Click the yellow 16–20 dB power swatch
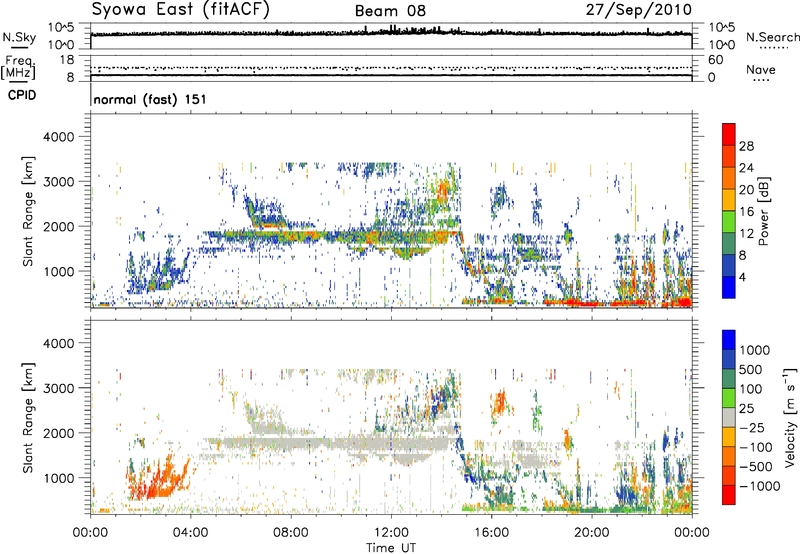This screenshot has height=554, width=800. pyautogui.click(x=729, y=200)
